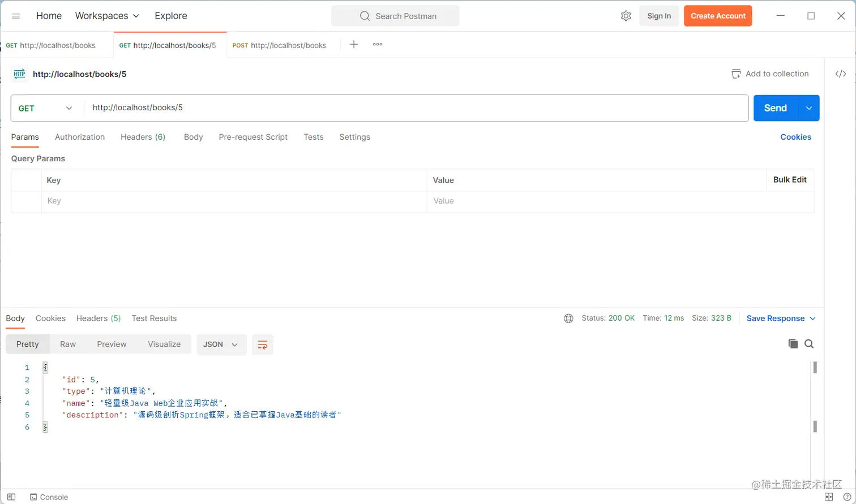The height and width of the screenshot is (504, 856).
Task: Switch to Preview response view
Action: pos(112,344)
